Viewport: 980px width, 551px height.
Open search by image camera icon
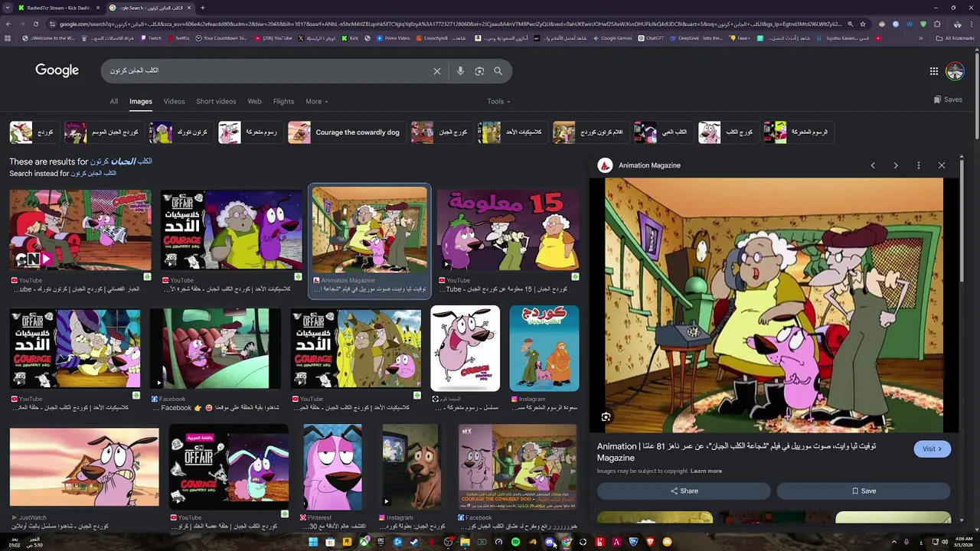479,71
